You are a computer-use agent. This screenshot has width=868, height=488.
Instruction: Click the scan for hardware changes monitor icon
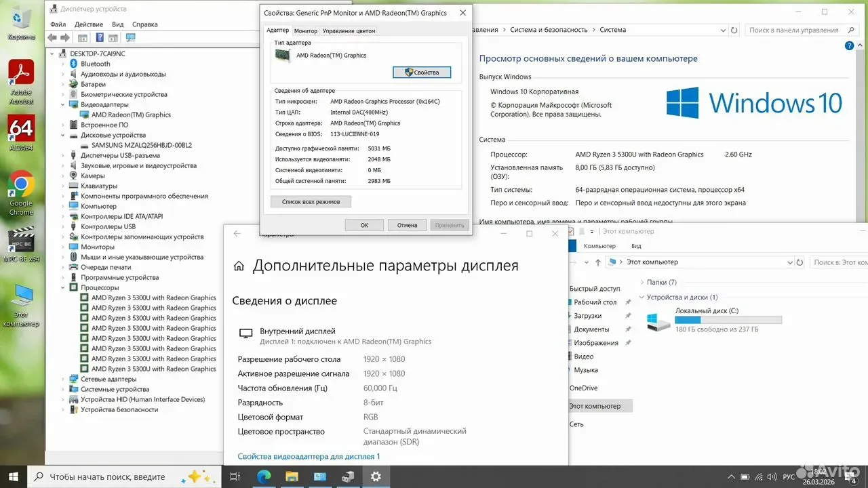coord(131,38)
